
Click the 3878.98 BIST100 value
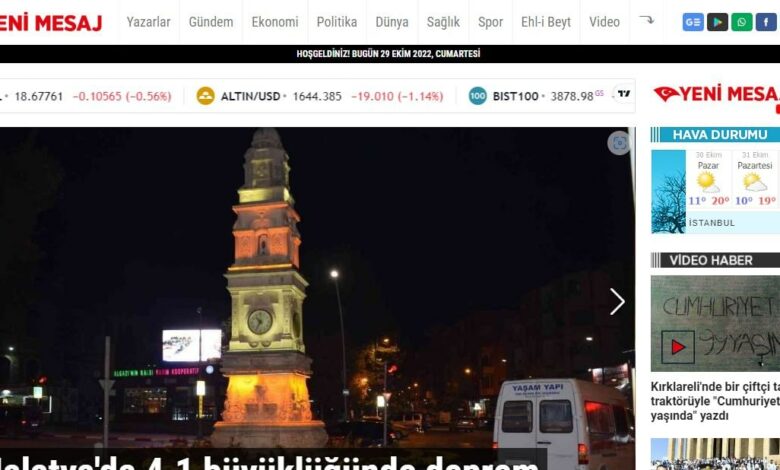[572, 96]
